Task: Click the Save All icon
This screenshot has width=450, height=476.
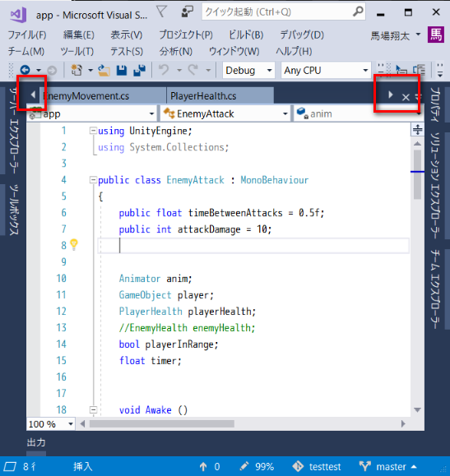Action: [x=140, y=70]
